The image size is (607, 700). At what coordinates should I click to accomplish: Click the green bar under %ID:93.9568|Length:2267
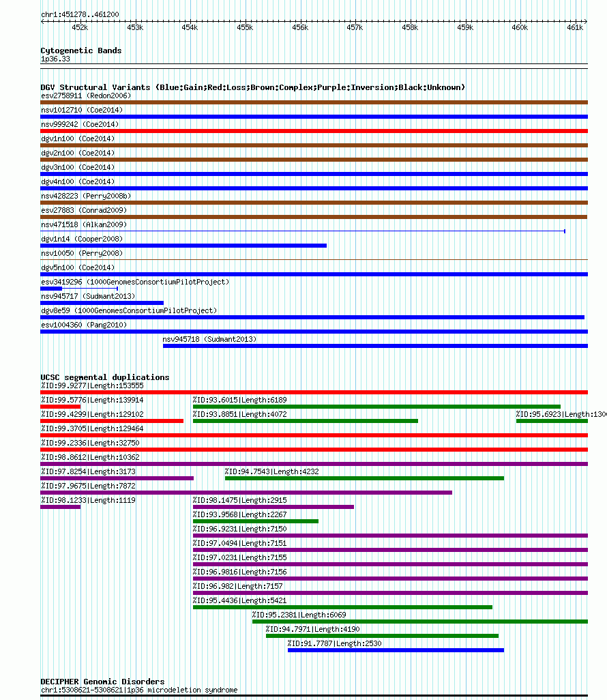point(255,521)
